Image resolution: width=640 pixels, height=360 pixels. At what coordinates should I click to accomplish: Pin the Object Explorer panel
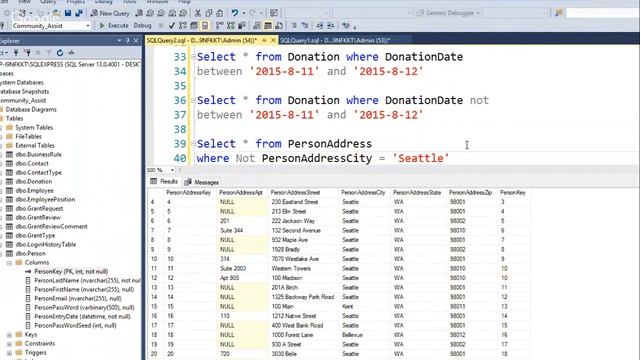click(x=128, y=40)
